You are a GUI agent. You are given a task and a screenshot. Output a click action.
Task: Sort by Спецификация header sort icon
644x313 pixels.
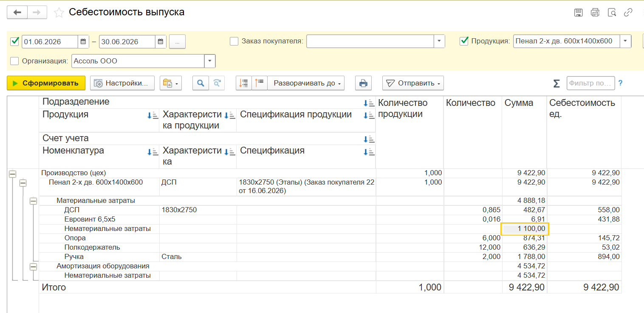click(x=369, y=152)
